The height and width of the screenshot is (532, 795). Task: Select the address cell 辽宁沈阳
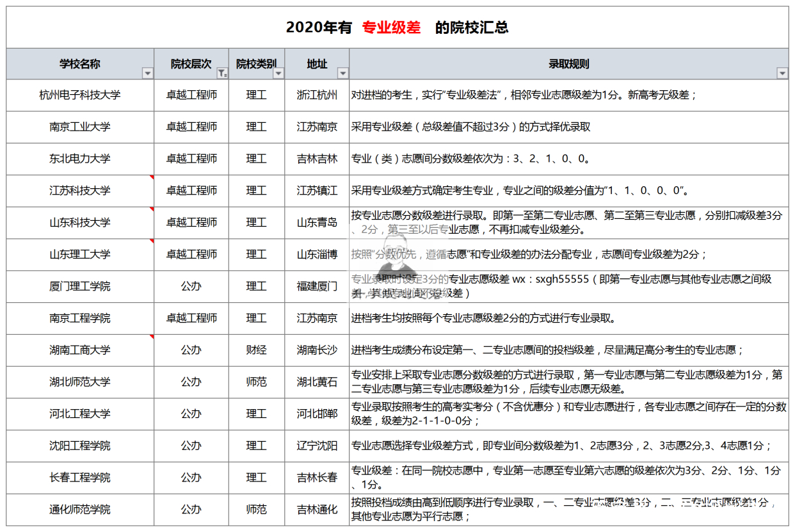(317, 446)
